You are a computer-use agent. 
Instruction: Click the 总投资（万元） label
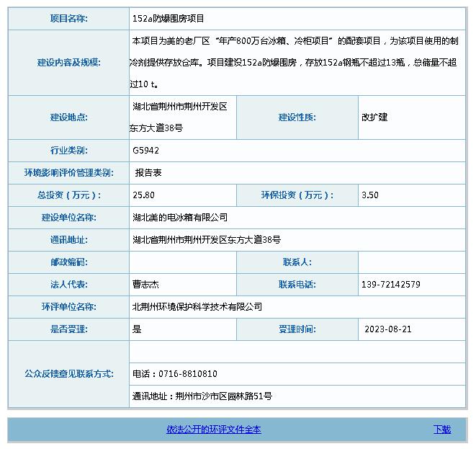(x=69, y=195)
